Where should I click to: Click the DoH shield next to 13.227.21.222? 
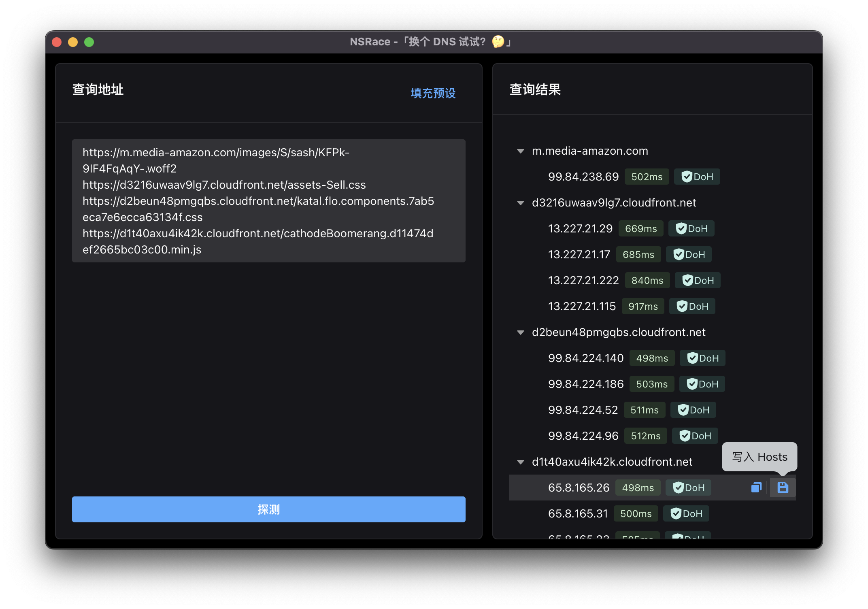pos(697,280)
